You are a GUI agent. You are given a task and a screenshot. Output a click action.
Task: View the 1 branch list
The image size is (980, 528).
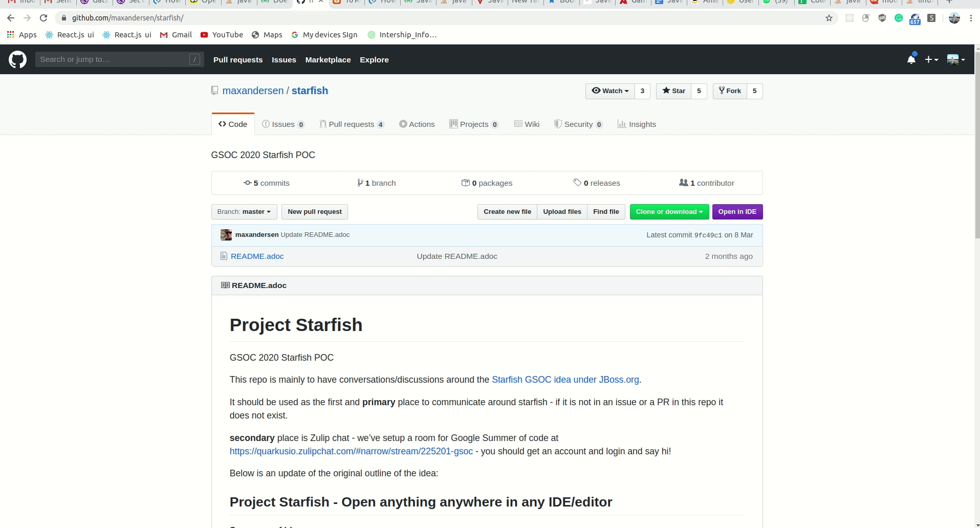click(x=377, y=183)
